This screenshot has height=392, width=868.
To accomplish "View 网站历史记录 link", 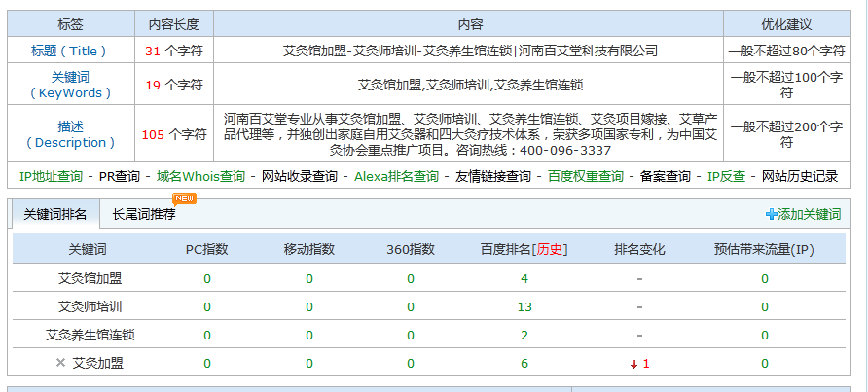I will [x=799, y=176].
